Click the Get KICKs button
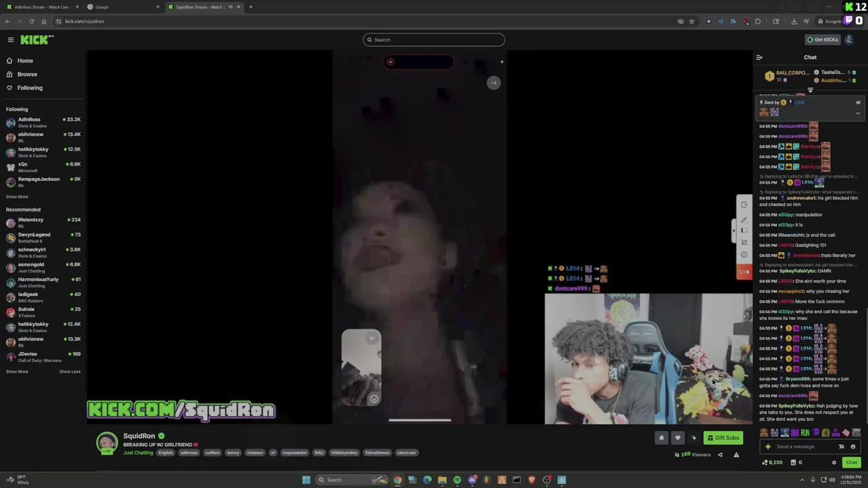This screenshot has width=868, height=488. pyautogui.click(x=823, y=40)
